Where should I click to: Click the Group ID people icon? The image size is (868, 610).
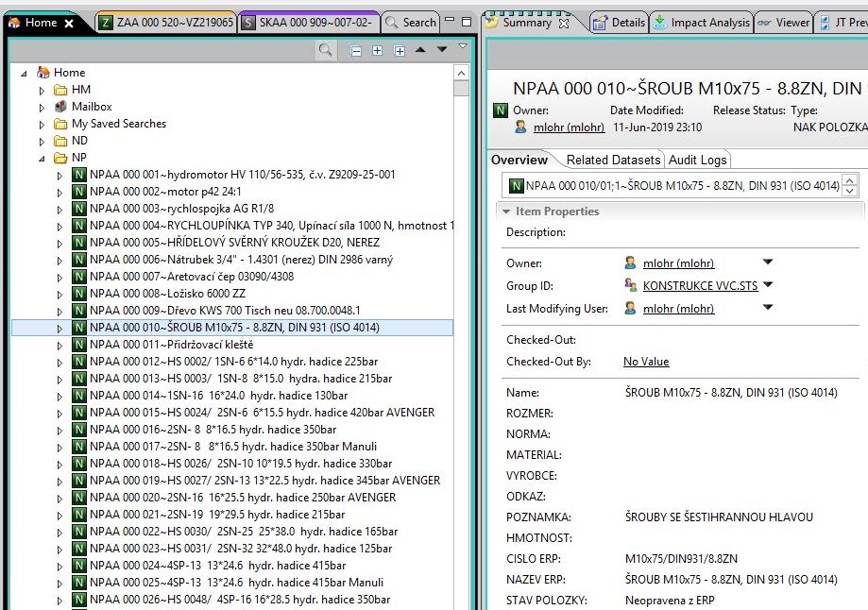click(631, 285)
